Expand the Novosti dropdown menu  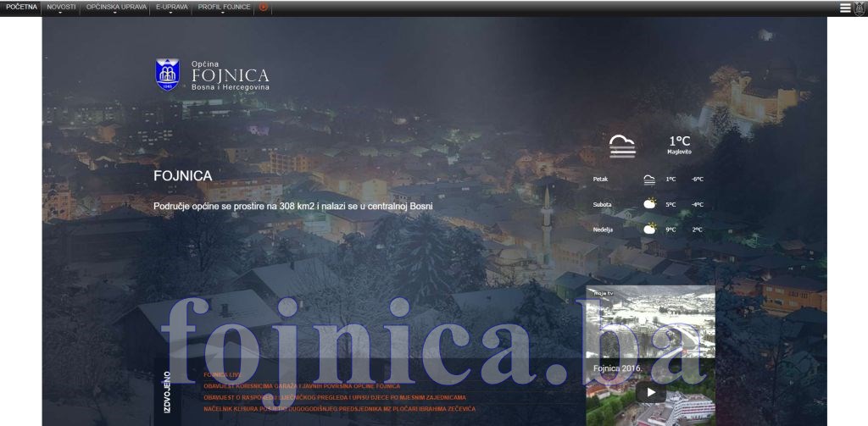pyautogui.click(x=61, y=7)
